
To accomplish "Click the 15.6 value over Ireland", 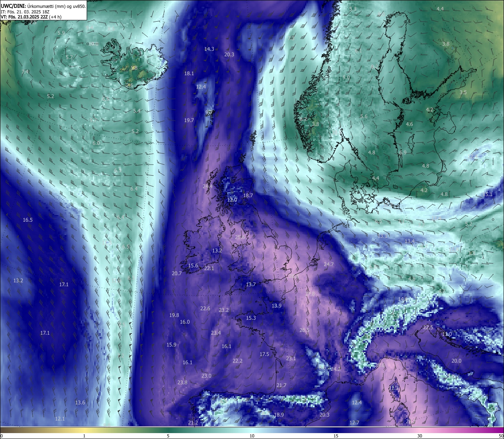I will tap(193, 266).
